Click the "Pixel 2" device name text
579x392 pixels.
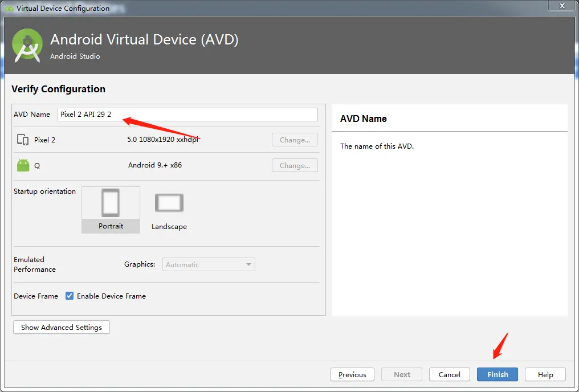(x=44, y=140)
